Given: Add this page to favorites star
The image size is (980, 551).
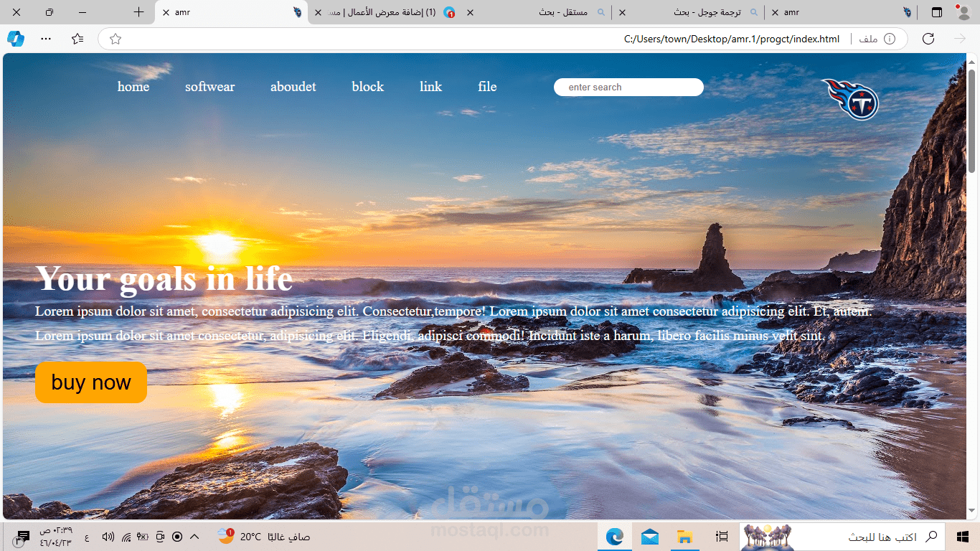Looking at the screenshot, I should [x=116, y=39].
